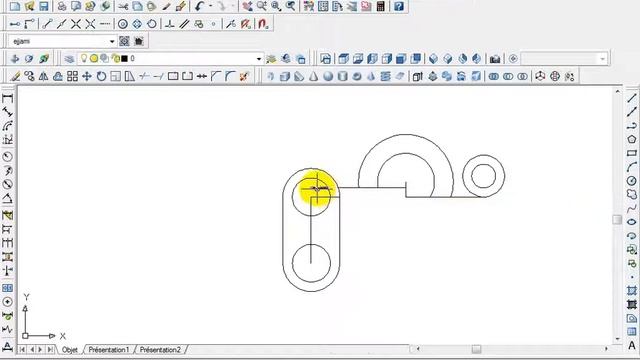Select the Snap to Quadrant icon
This screenshot has width=640, height=360.
click(137, 24)
